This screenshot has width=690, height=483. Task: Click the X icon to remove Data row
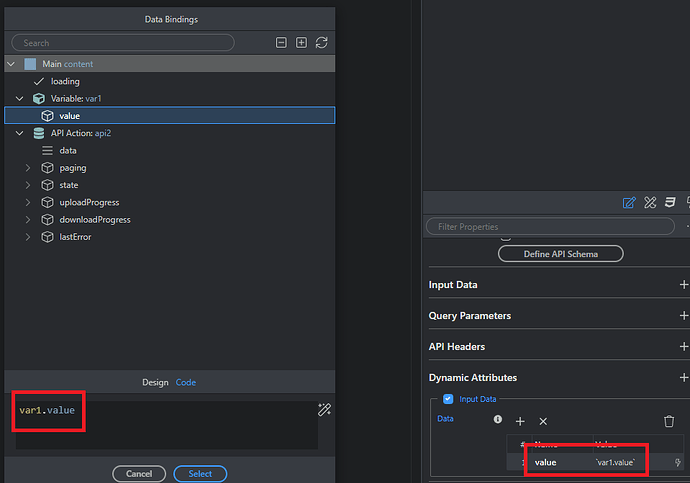click(x=543, y=422)
